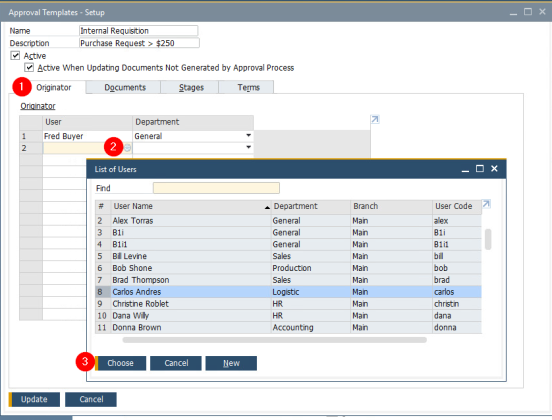Click the Production department cell

(x=311, y=268)
